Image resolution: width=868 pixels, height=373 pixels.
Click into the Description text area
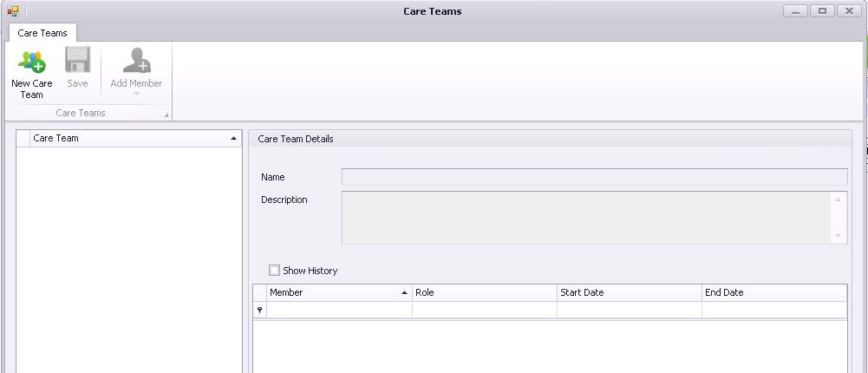pos(585,218)
